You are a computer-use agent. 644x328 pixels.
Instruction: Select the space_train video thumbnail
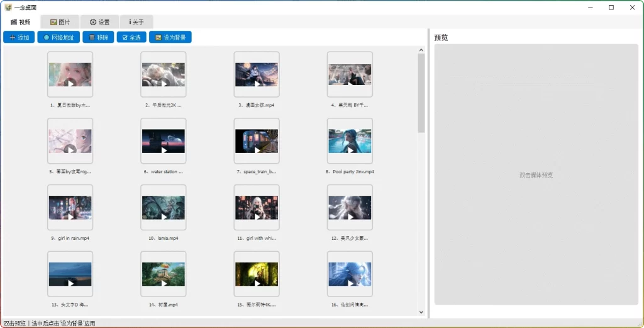pyautogui.click(x=257, y=141)
